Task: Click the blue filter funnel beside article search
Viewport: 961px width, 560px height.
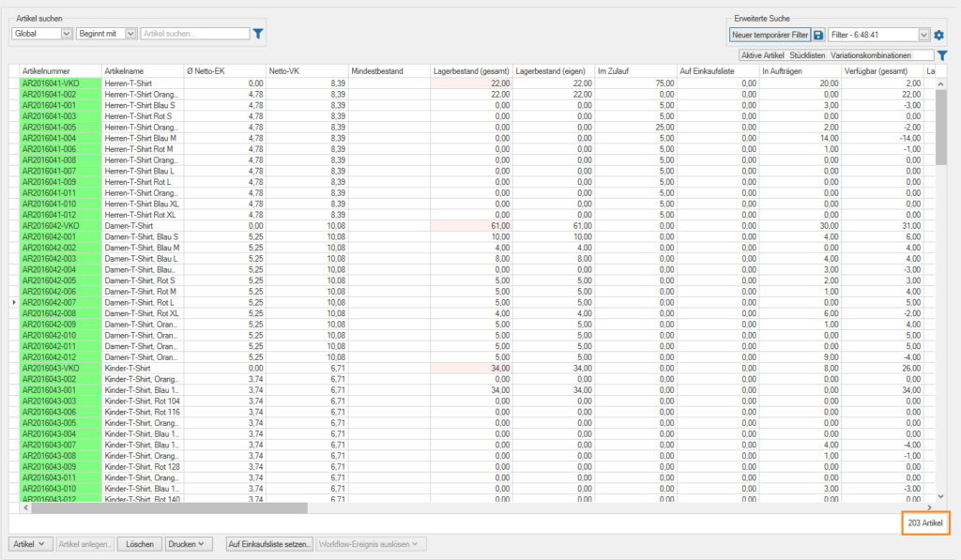Action: [x=258, y=34]
